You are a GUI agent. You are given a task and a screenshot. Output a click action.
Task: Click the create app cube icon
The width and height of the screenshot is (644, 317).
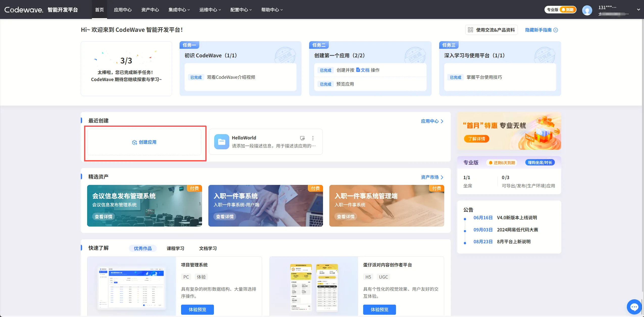[134, 142]
